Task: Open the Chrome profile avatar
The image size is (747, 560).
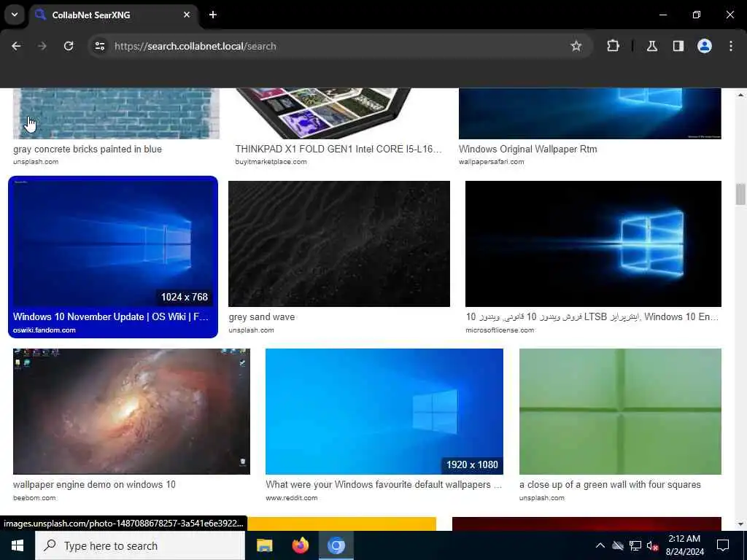Action: tap(705, 46)
